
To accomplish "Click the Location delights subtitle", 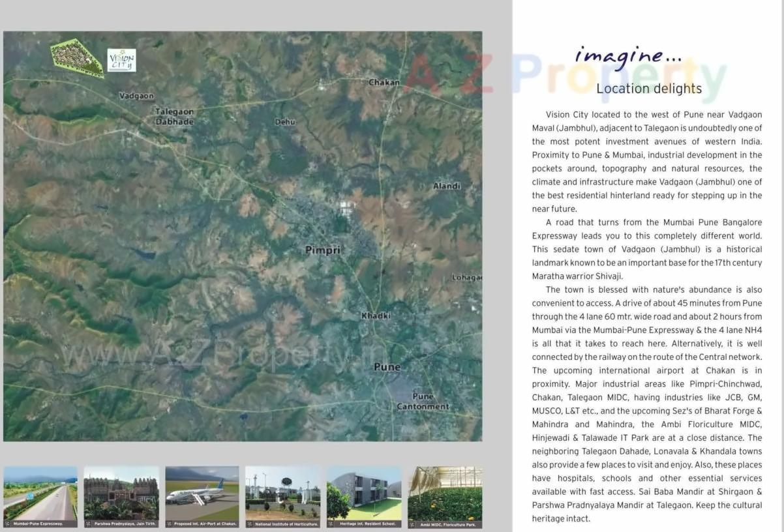I will pyautogui.click(x=648, y=88).
